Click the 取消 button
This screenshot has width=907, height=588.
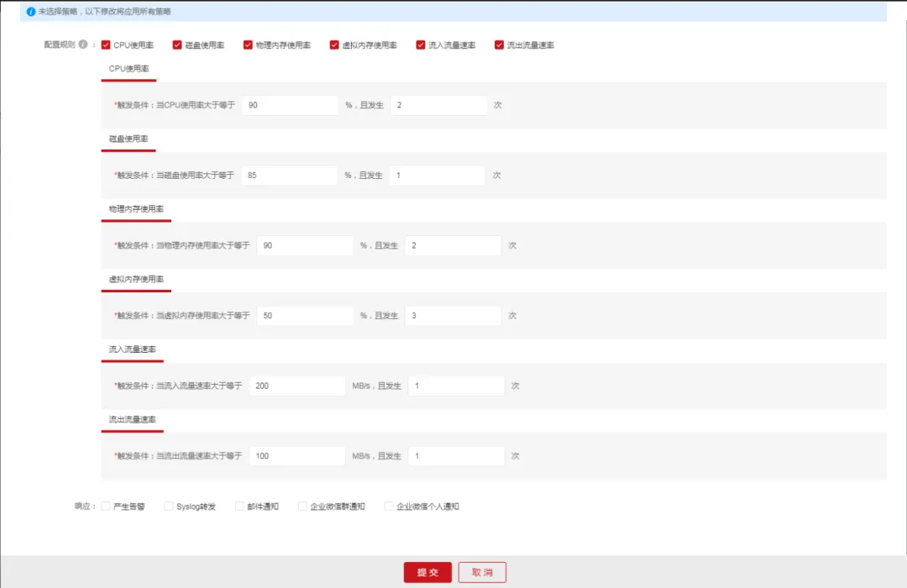click(x=482, y=572)
